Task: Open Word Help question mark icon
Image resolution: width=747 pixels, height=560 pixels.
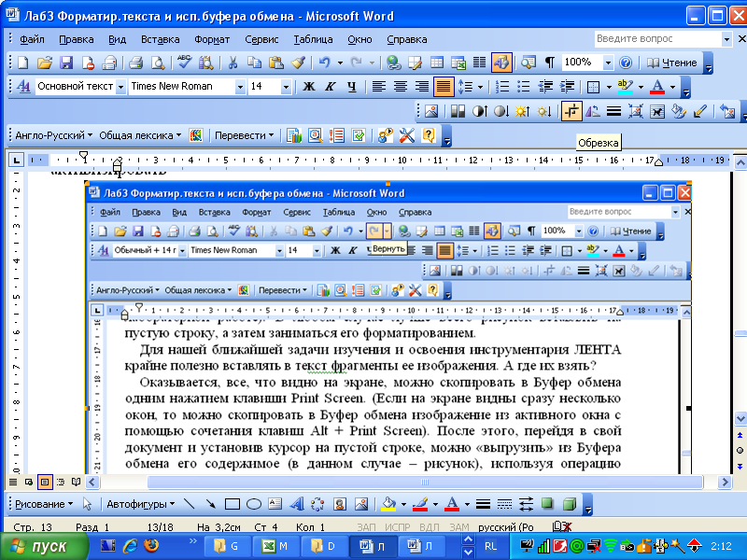Action: click(626, 63)
